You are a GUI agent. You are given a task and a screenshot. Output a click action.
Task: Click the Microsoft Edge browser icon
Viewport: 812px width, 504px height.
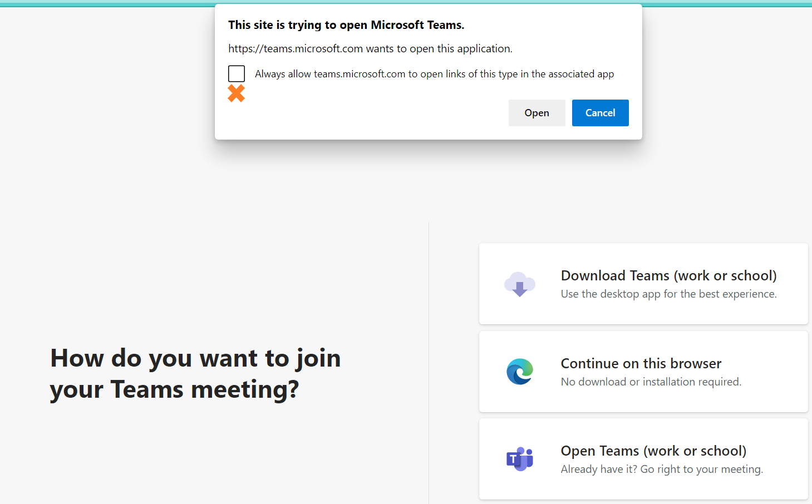point(520,372)
